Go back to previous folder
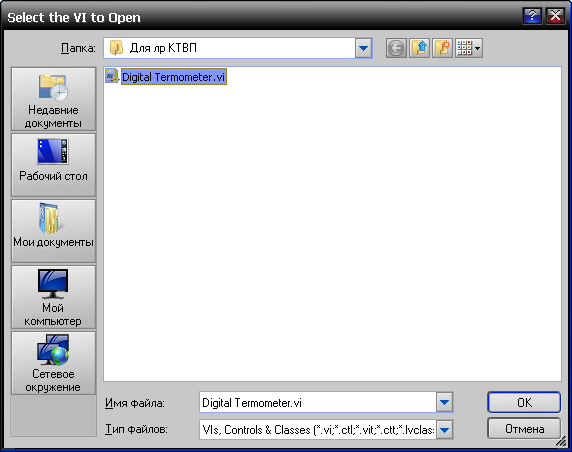The height and width of the screenshot is (452, 572). click(396, 48)
